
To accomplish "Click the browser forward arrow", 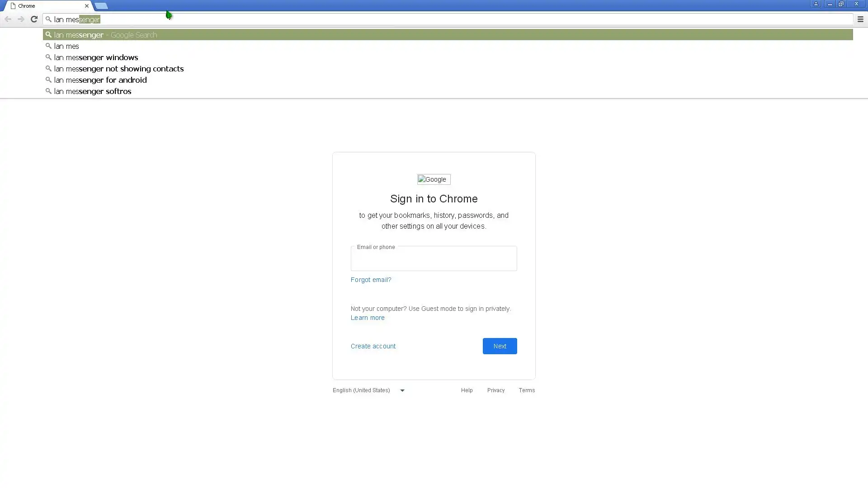I will [21, 19].
